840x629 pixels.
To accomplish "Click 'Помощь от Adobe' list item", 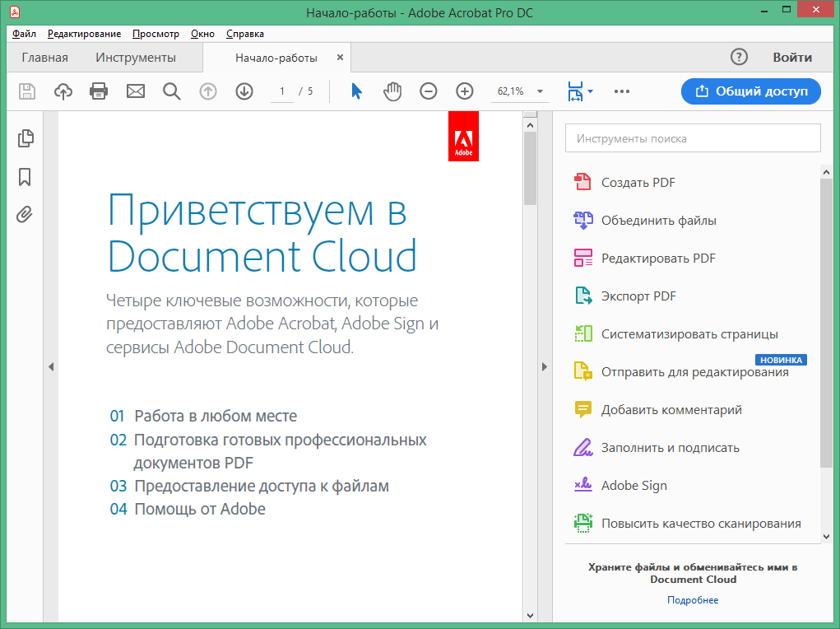I will (188, 509).
